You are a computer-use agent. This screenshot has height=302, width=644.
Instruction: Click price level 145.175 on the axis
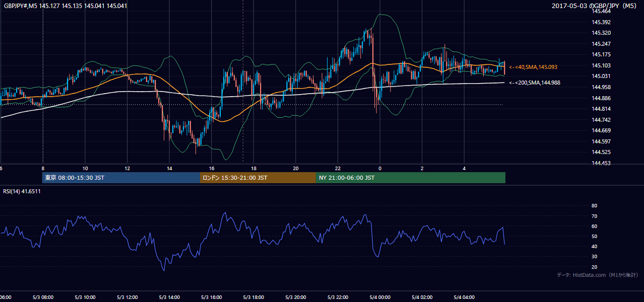601,54
